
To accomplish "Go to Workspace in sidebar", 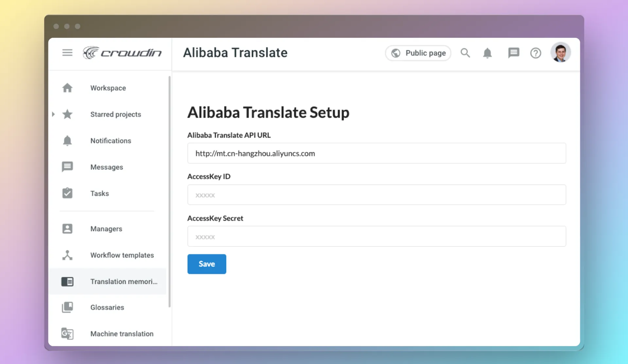I will [x=108, y=88].
